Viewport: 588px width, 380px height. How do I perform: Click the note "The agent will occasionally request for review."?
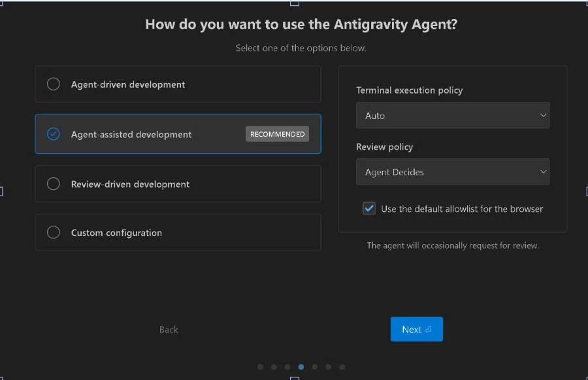(453, 245)
